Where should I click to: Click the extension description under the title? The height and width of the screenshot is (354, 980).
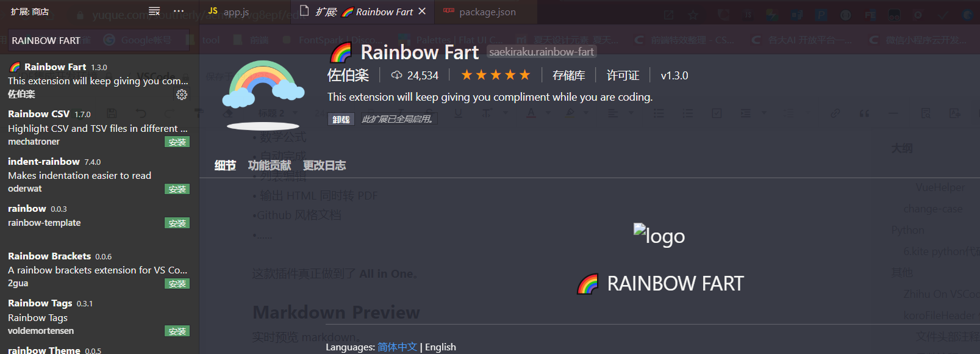tap(490, 97)
